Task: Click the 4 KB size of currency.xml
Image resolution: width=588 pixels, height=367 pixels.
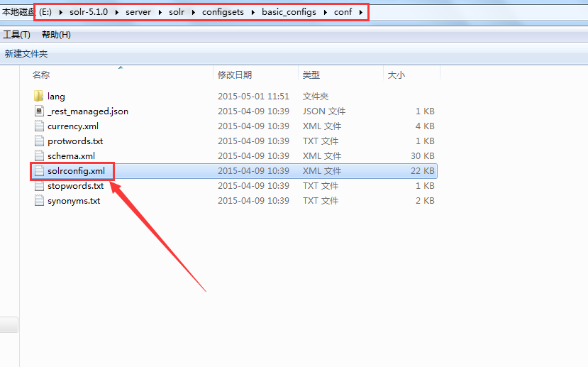Action: pos(425,126)
